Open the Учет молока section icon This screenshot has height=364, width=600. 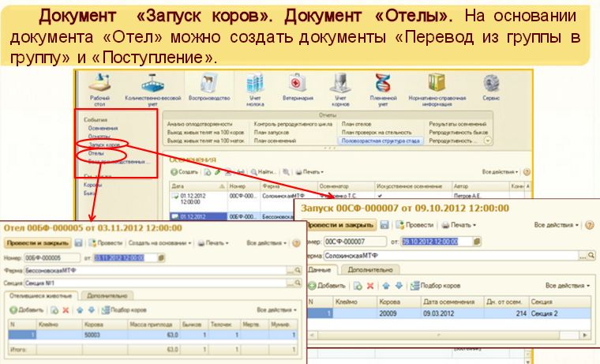[x=253, y=84]
